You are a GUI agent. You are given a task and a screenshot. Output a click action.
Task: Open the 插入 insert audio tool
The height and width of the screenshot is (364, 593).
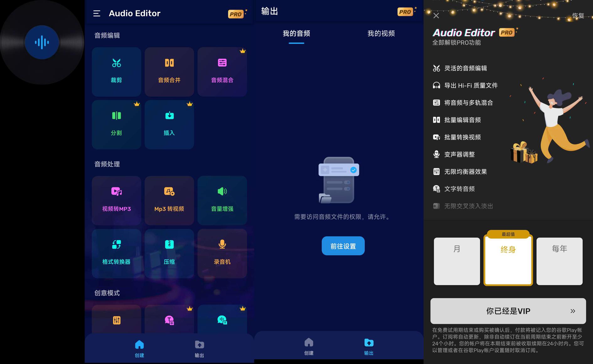169,124
